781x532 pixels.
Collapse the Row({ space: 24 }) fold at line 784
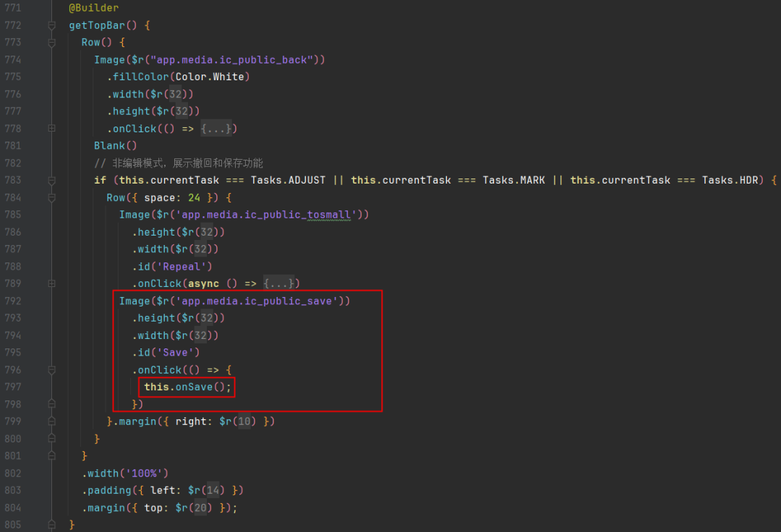pyautogui.click(x=51, y=197)
